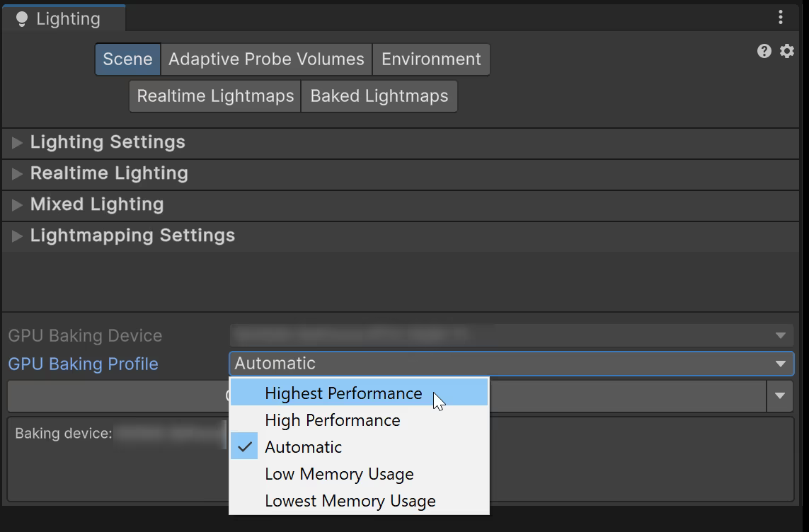Open the help question mark icon
This screenshot has width=809, height=532.
(764, 51)
